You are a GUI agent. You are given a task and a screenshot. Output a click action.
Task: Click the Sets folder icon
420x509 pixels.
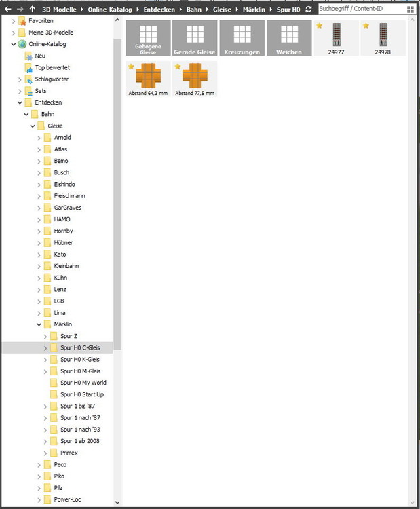point(28,91)
